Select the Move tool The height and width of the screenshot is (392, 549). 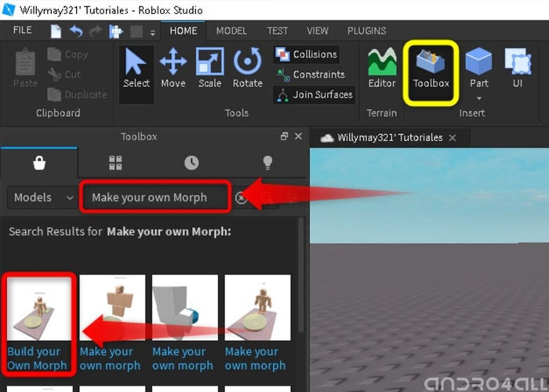[173, 69]
